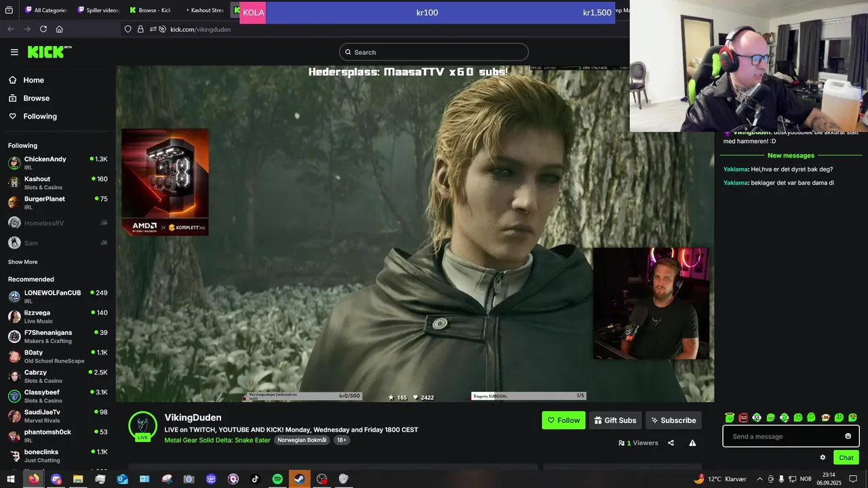
Task: Open SaudiJaeTv recommended channel
Action: pos(58,415)
